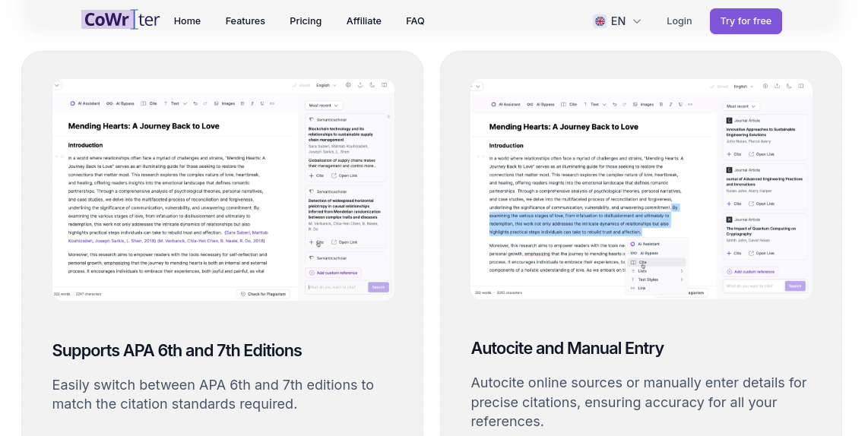Autocite preview: open the English language dropdown

click(744, 87)
